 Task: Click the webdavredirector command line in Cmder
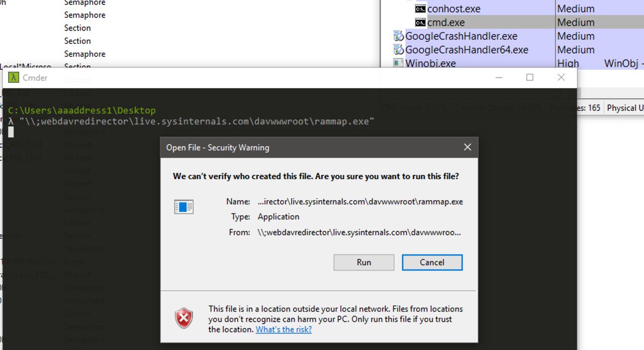pos(196,121)
